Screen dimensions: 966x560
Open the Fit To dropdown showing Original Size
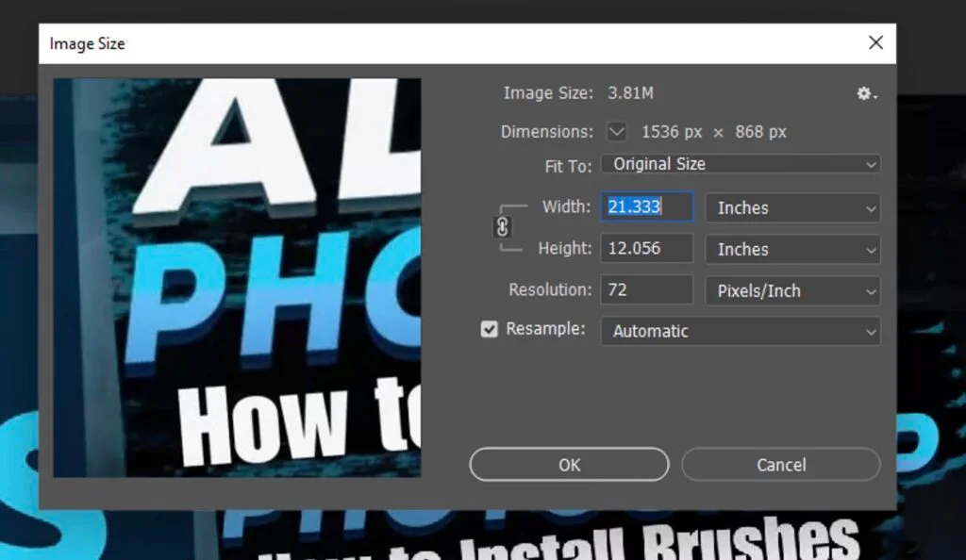[740, 164]
